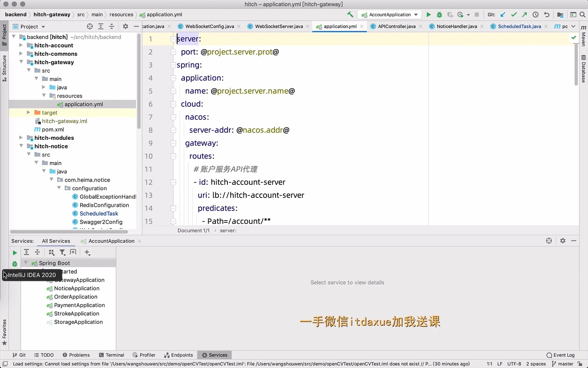Click the Project panel horizontal scrollbar

click(69, 231)
